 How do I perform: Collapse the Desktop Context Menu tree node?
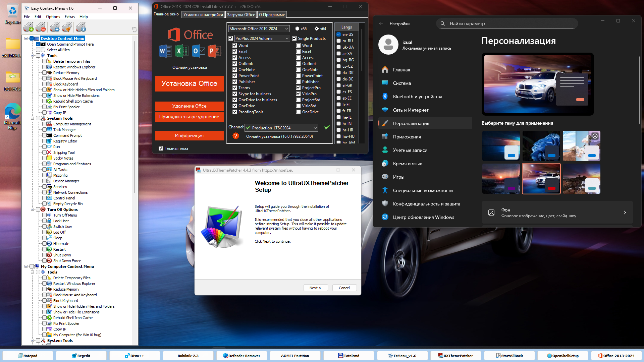tap(26, 39)
